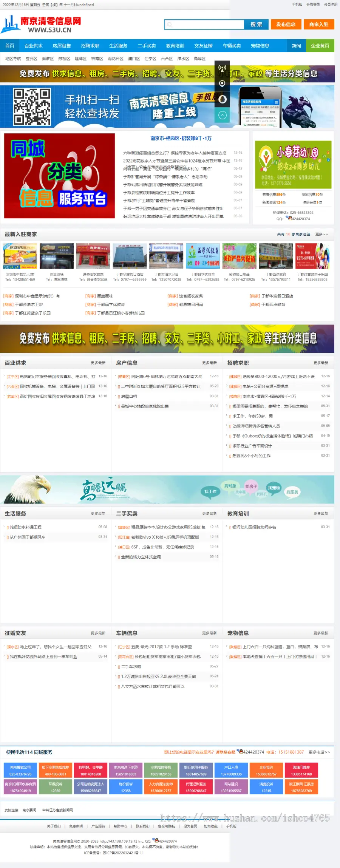
Task: Open 更多最新 in 征婚交友 section
Action: coord(98,633)
